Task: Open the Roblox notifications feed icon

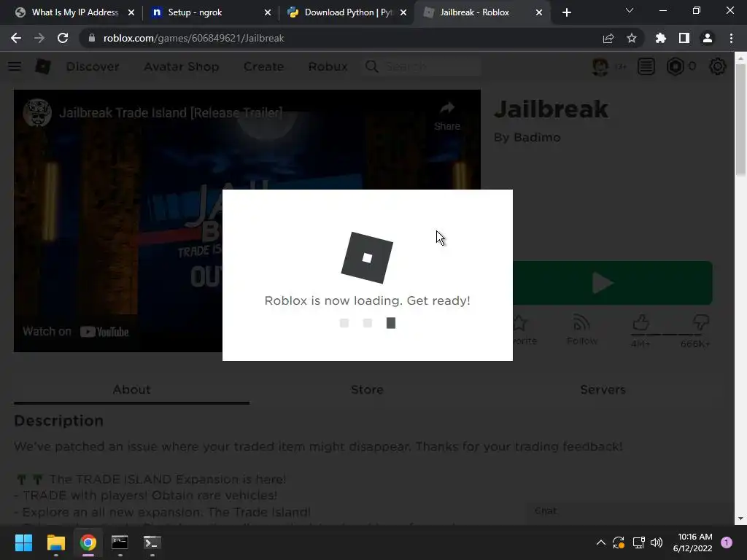Action: (x=646, y=66)
